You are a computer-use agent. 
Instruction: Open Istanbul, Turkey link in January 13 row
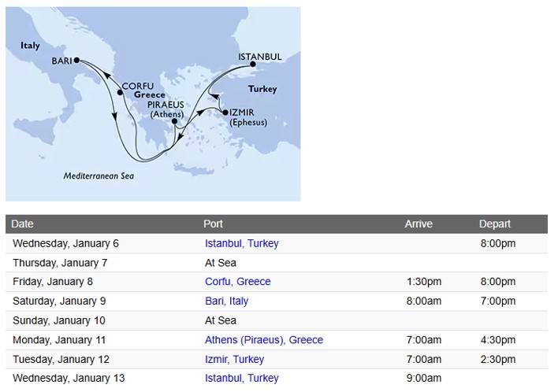(x=241, y=378)
